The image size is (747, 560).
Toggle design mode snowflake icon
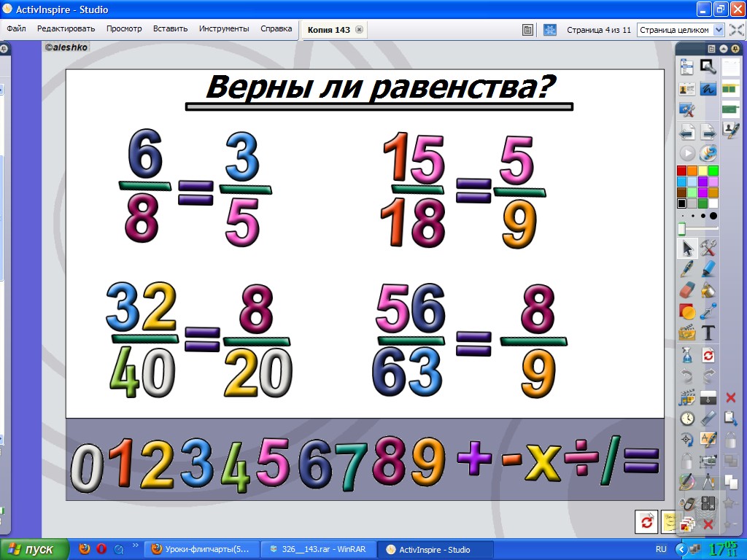(550, 30)
